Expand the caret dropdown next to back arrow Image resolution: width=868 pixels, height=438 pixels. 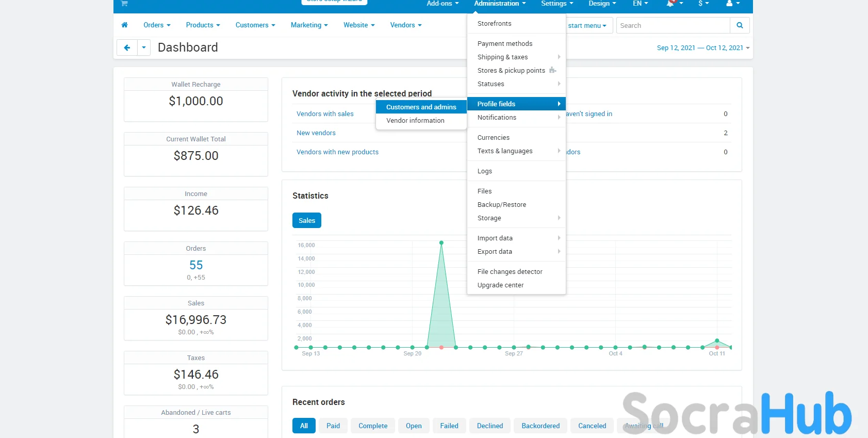144,47
